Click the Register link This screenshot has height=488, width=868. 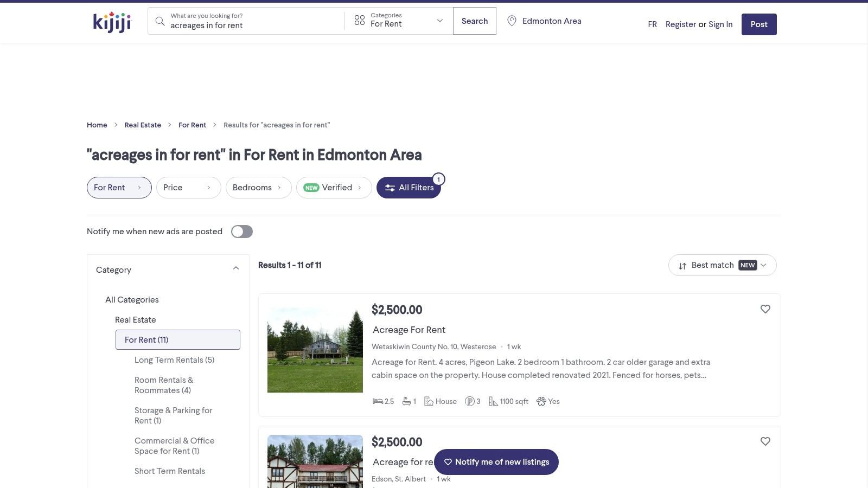681,24
